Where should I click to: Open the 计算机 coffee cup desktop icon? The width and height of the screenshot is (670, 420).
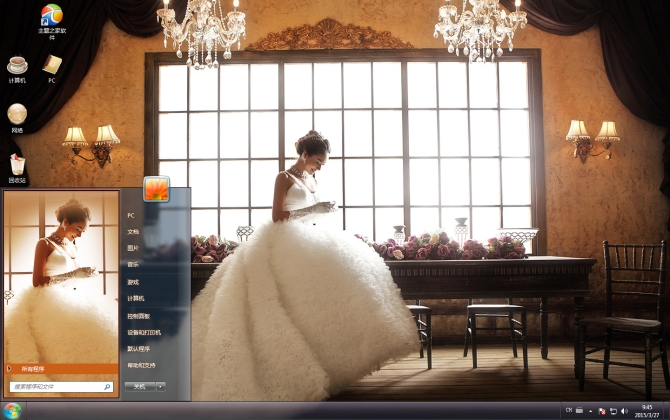pyautogui.click(x=17, y=66)
